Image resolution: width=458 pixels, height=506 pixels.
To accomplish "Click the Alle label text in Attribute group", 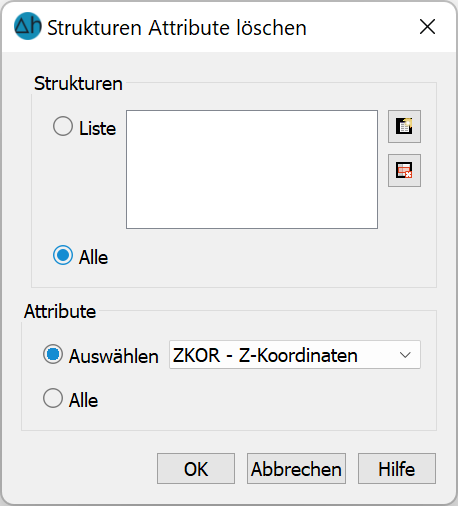I will 83,400.
